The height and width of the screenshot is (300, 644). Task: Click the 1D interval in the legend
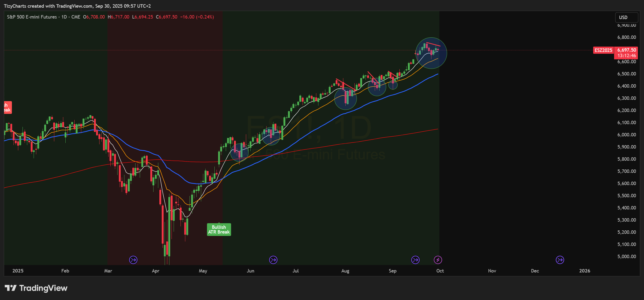click(x=64, y=17)
